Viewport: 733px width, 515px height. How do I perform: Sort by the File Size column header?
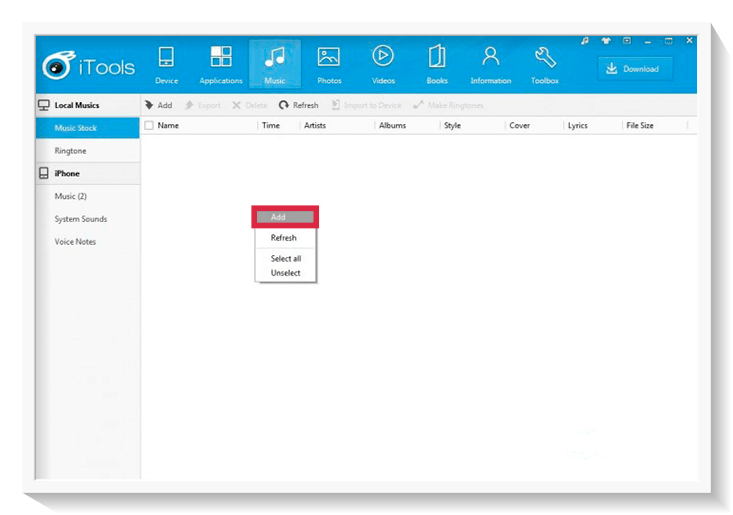[639, 126]
